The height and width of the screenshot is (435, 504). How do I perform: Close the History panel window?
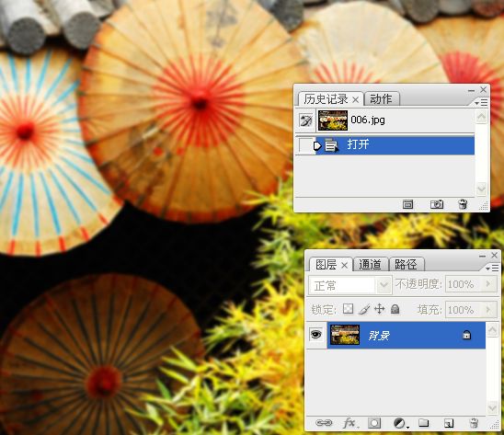pos(484,90)
